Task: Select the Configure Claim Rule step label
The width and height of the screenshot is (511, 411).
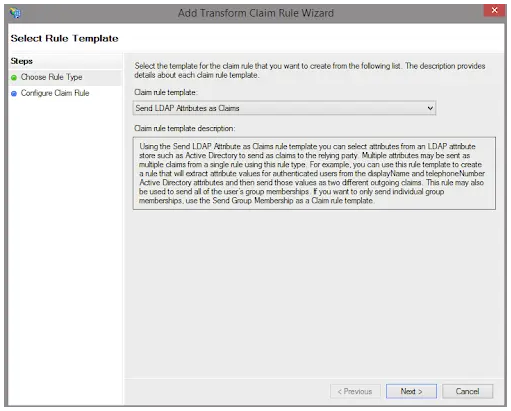Action: pyautogui.click(x=55, y=93)
